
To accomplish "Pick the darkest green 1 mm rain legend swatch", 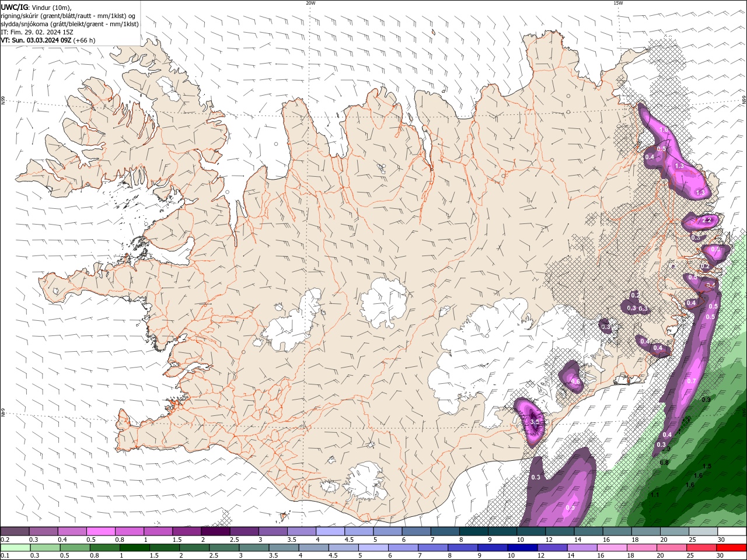I will pos(135,548).
